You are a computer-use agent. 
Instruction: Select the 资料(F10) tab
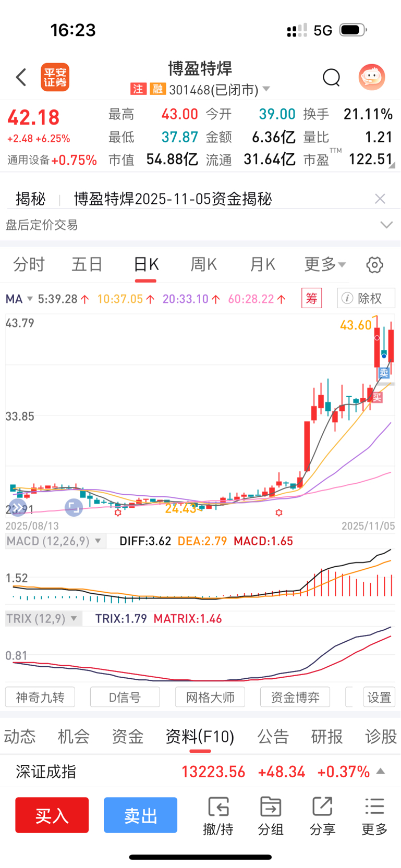pyautogui.click(x=200, y=736)
